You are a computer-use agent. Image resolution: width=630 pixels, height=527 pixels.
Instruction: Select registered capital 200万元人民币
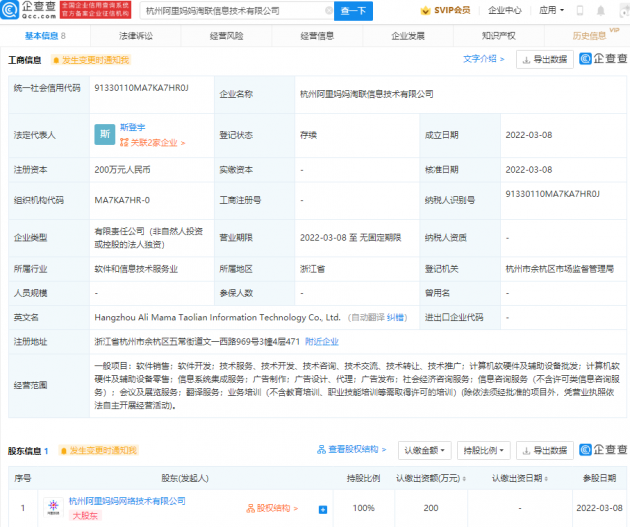coord(122,170)
